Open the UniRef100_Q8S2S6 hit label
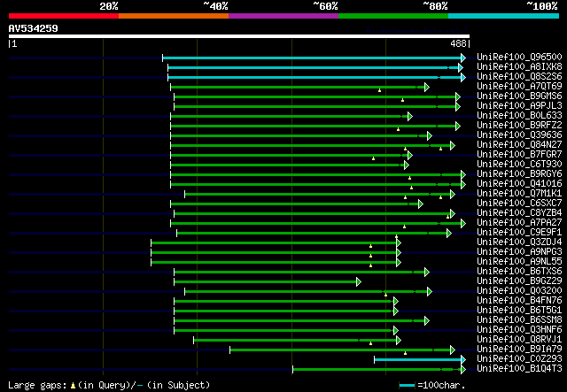The height and width of the screenshot is (392, 567). (519, 77)
